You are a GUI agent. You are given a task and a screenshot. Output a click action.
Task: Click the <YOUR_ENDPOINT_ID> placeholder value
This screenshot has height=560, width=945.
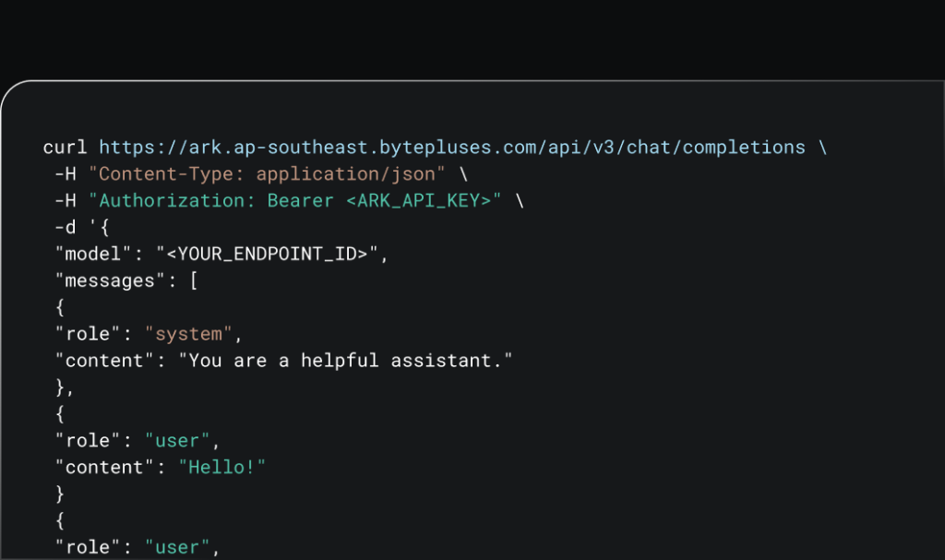click(272, 255)
